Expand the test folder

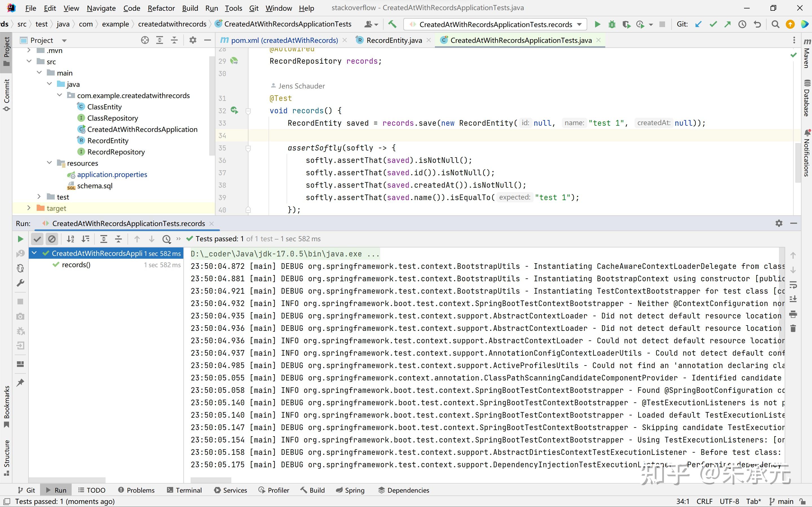click(39, 196)
